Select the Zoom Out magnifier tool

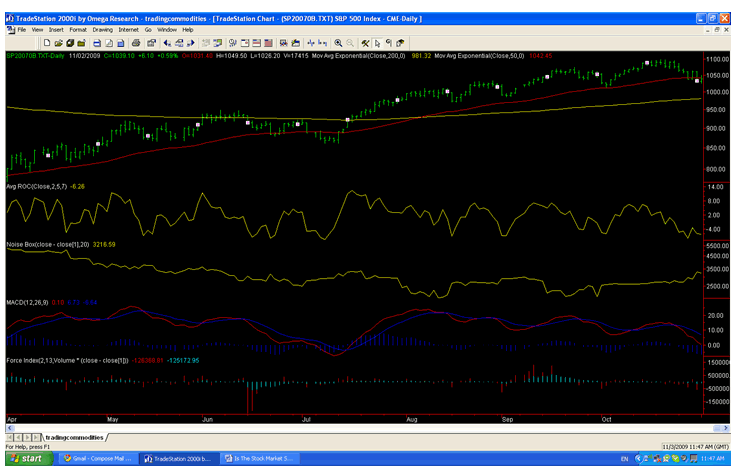pyautogui.click(x=350, y=43)
